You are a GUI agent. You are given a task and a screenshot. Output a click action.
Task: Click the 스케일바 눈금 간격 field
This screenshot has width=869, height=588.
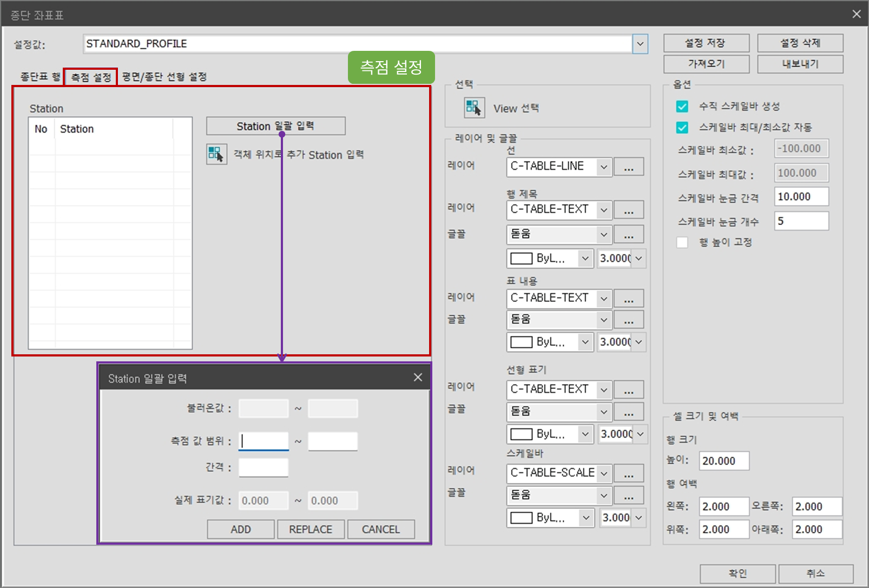coord(801,197)
